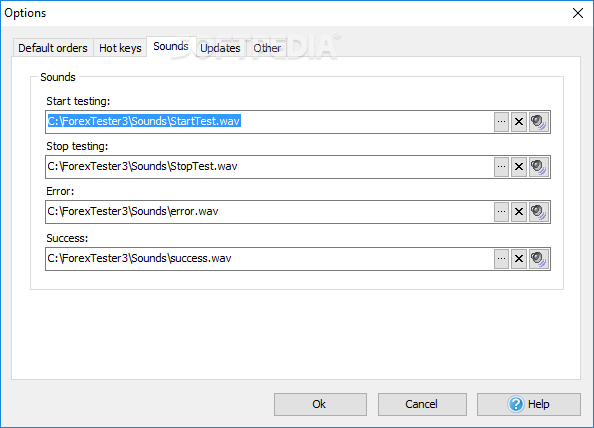Cancel the Options dialog
Viewport: 594px width, 428px height.
[422, 404]
